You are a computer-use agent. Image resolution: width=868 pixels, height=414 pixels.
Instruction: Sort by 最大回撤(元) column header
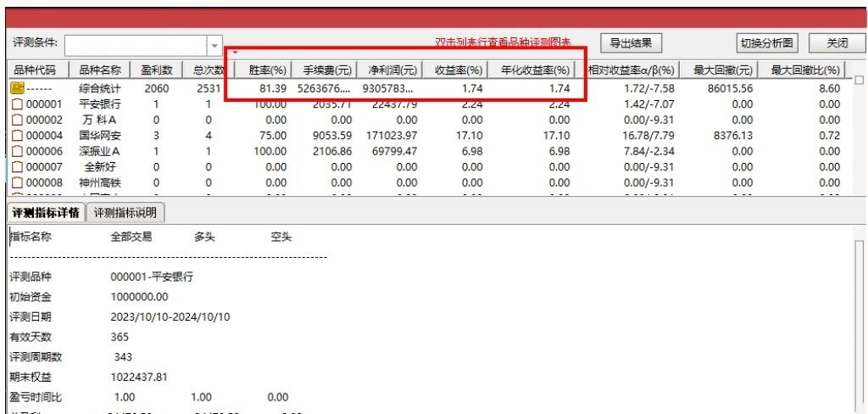[722, 70]
